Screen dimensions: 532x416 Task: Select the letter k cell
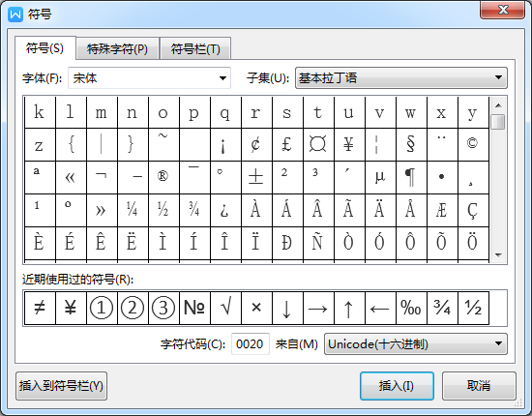[40, 112]
